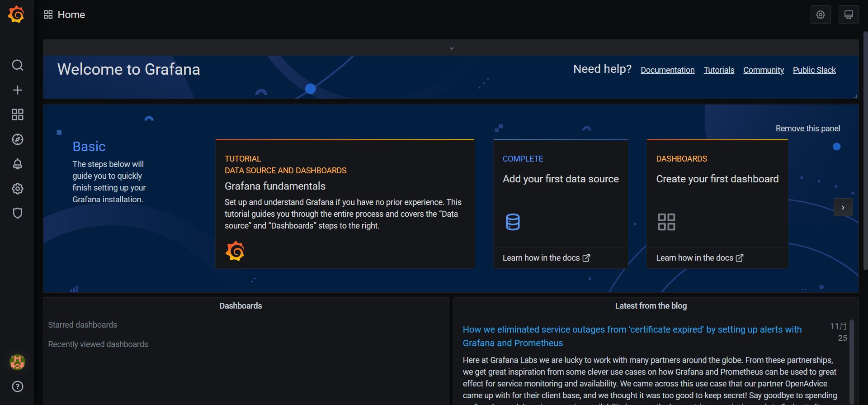This screenshot has height=405, width=868.
Task: Open dashboard settings gear at top right
Action: [x=821, y=15]
